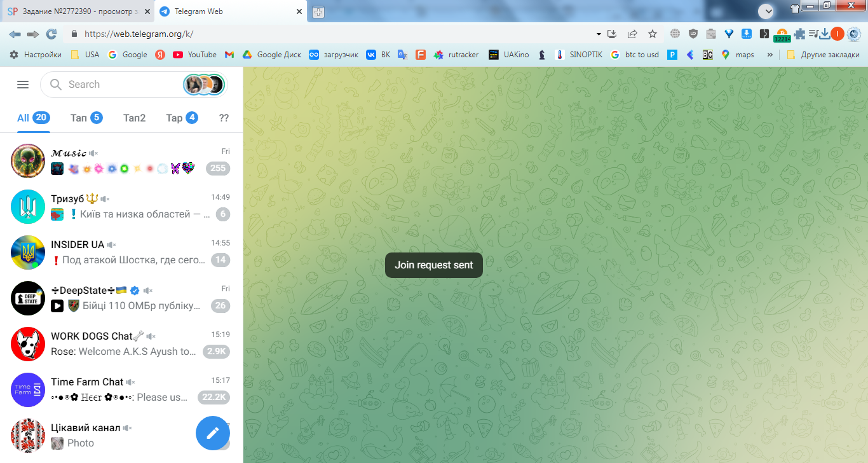Open the Time Farm Chat

[121, 390]
